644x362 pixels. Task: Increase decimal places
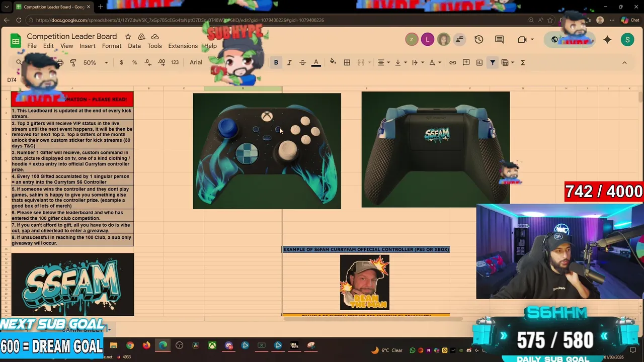[161, 62]
